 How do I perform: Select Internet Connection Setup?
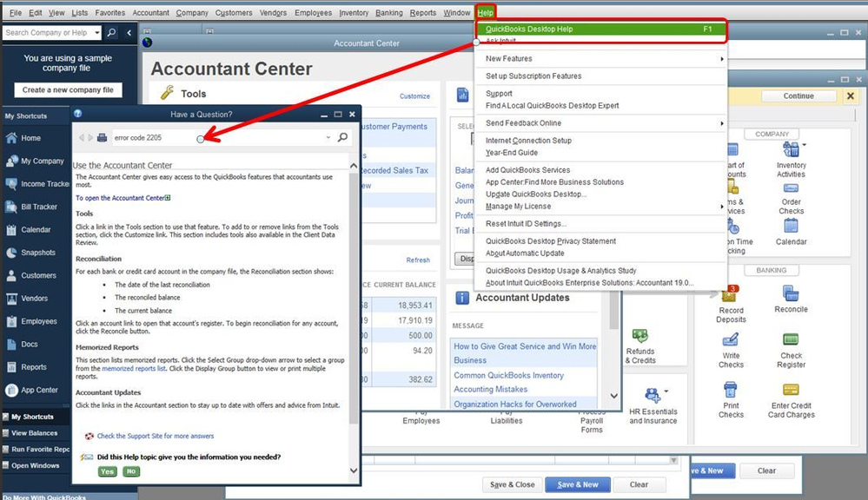pos(528,141)
